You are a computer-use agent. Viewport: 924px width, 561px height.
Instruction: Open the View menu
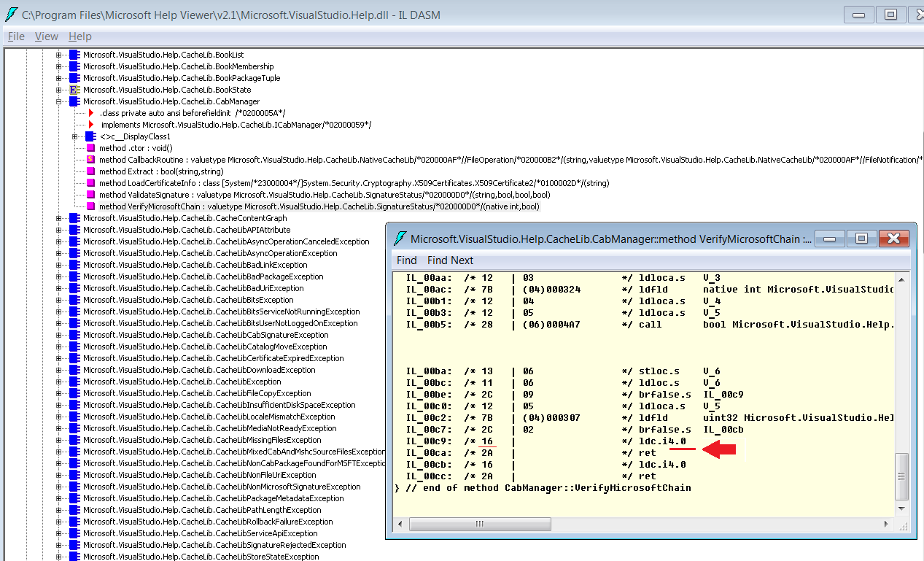point(46,36)
